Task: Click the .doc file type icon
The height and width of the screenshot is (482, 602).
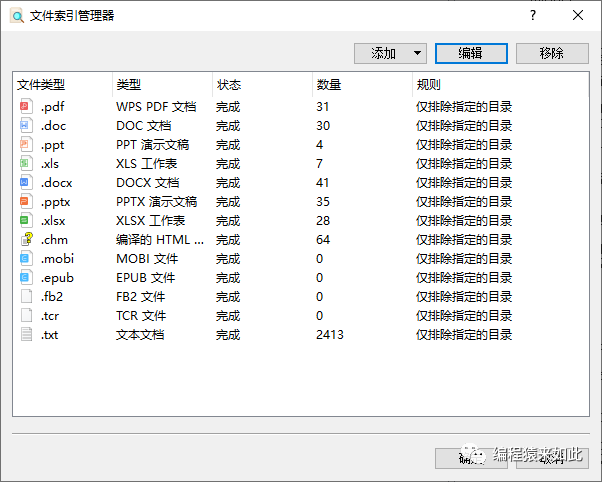Action: tap(26, 125)
